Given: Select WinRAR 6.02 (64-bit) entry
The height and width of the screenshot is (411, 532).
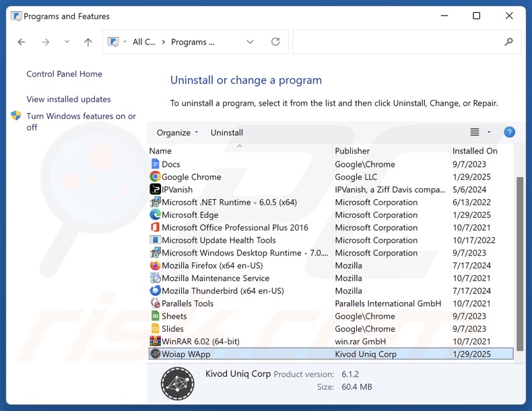Looking at the screenshot, I should (x=201, y=341).
